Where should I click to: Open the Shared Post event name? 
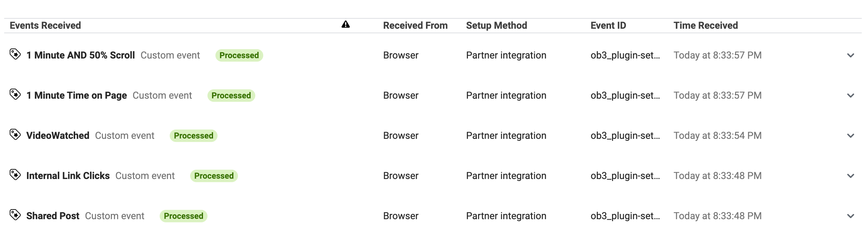[x=53, y=216]
